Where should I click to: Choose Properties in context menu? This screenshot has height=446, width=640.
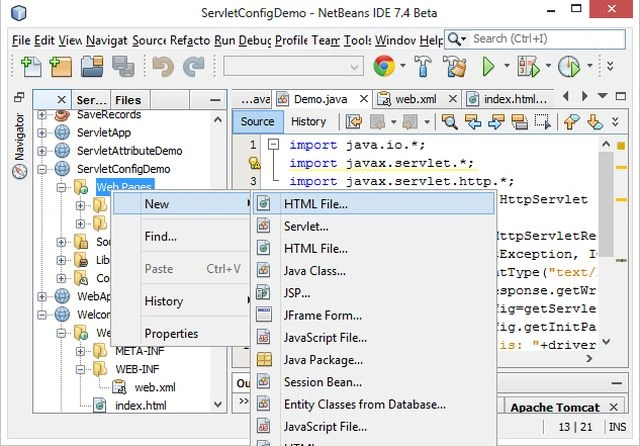tap(182, 334)
